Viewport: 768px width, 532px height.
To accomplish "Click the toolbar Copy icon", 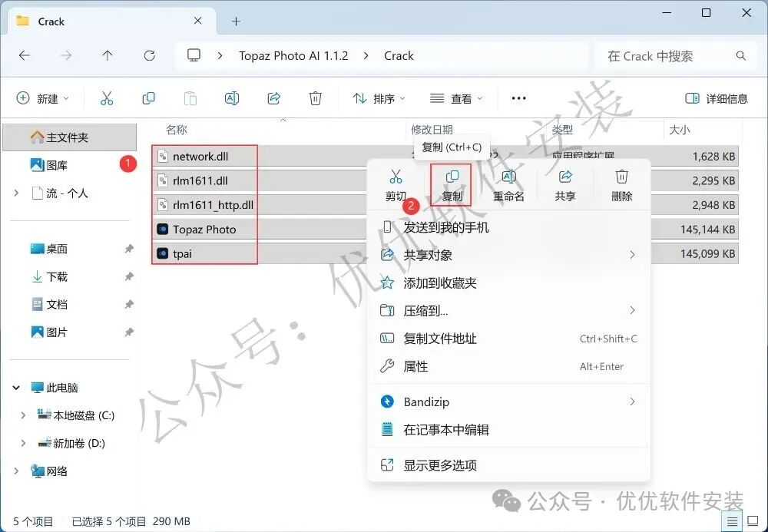I will click(x=148, y=98).
